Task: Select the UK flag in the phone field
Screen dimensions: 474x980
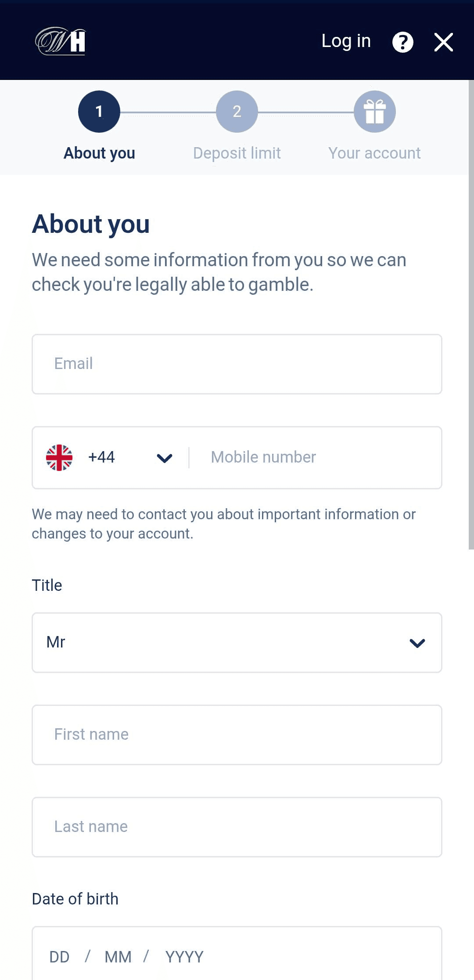Action: tap(60, 457)
